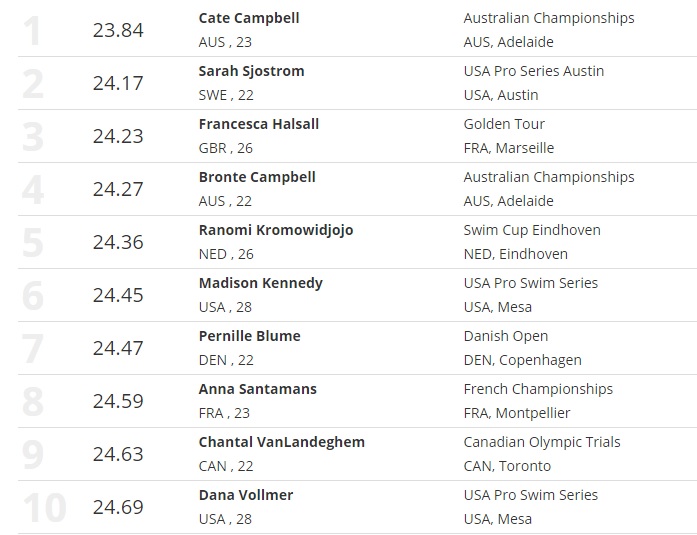This screenshot has width=697, height=535.
Task: Click the Golden Tour meet name
Action: click(504, 124)
